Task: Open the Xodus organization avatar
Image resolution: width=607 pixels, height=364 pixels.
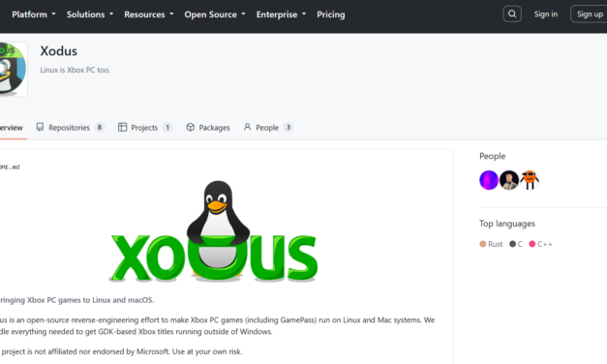Action: [13, 70]
